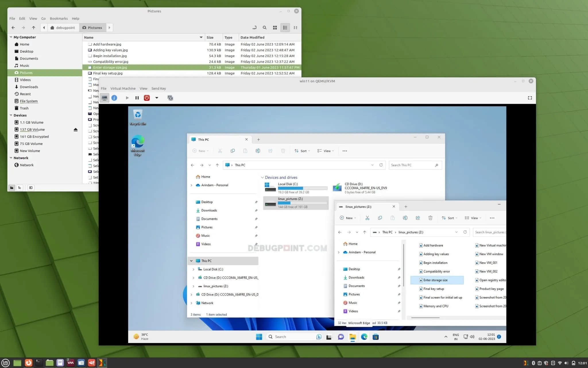The height and width of the screenshot is (368, 588).
Task: Click the screenshot/capture icon in QEMU toolbar
Action: tap(170, 97)
